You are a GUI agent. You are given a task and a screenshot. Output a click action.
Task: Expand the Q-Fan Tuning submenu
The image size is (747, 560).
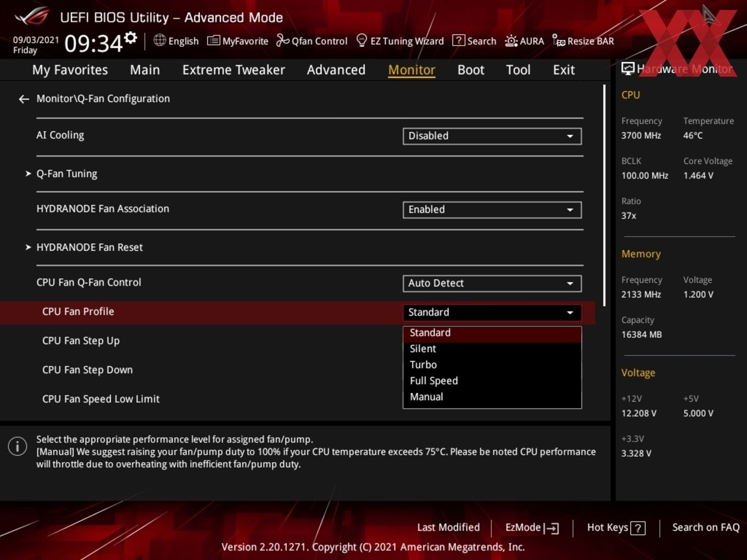(66, 173)
